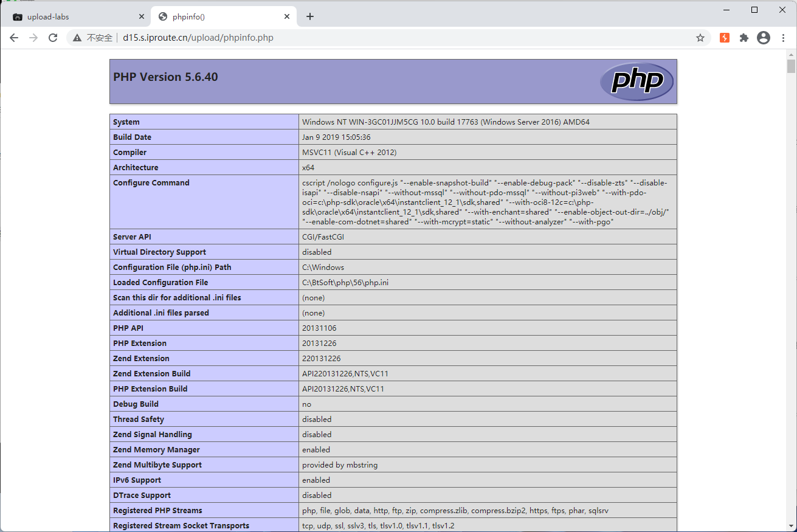Click the PHP Version 5.6.40 heading
This screenshot has height=532, width=797.
coord(165,77)
